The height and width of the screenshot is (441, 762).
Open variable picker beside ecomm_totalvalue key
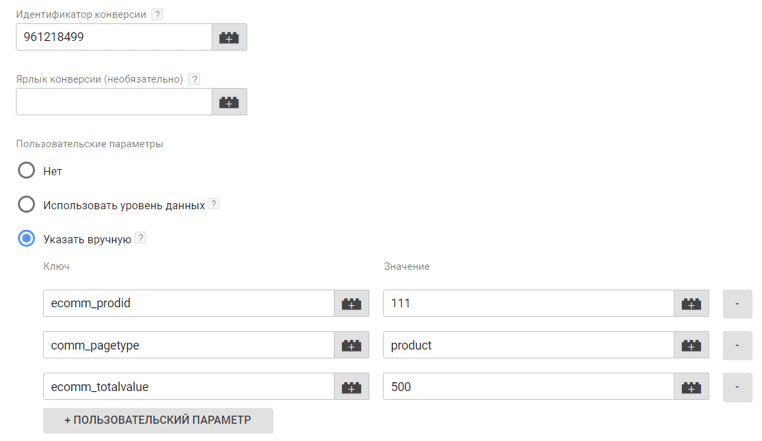(x=351, y=386)
